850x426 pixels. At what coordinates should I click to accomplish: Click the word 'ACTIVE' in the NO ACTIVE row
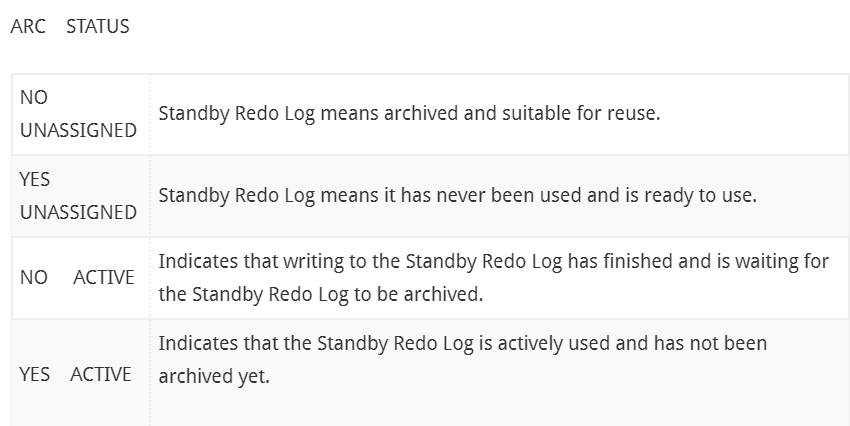tap(104, 277)
